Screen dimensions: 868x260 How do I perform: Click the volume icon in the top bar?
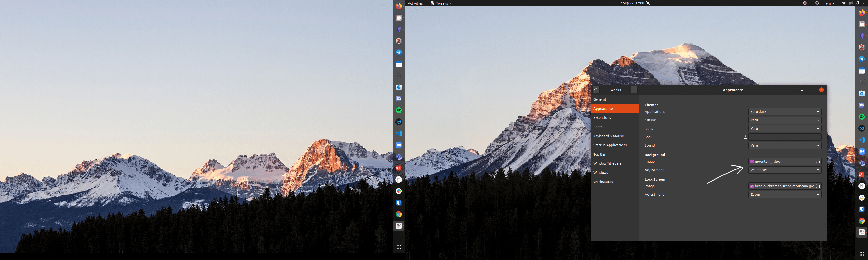tap(850, 3)
